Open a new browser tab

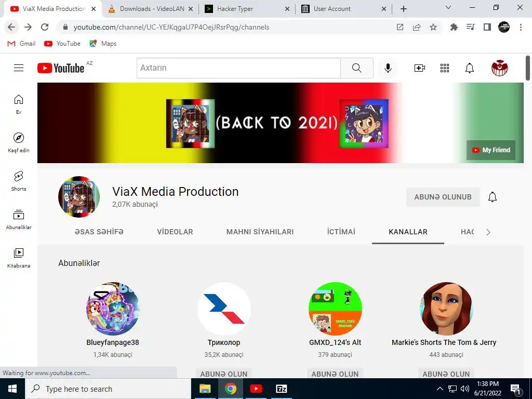[403, 9]
